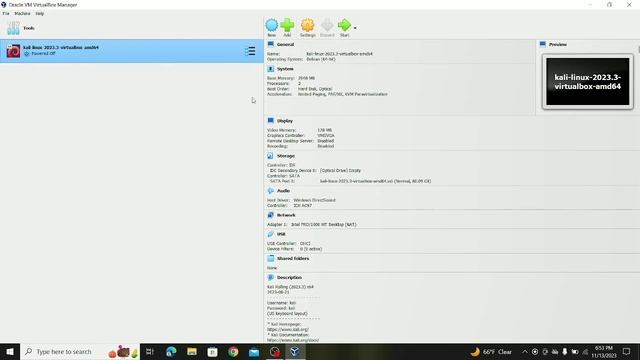Click the Description section speech icon
Screen dimensions: 640x360
pyautogui.click(x=271, y=277)
